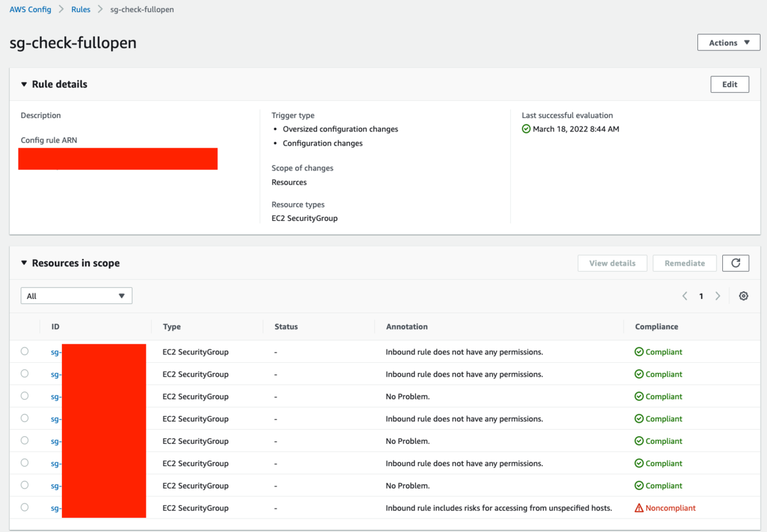This screenshot has width=767, height=532.
Task: Navigate to Rules breadcrumb
Action: [x=81, y=10]
